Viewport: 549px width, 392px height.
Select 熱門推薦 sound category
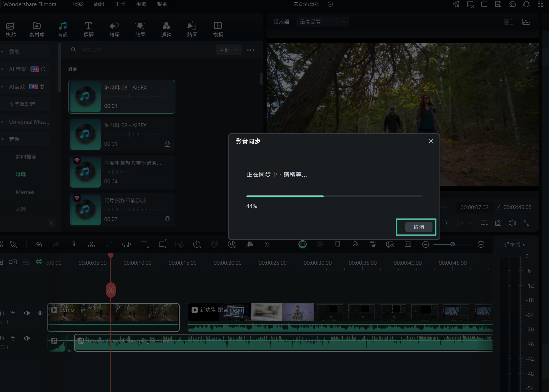[26, 157]
